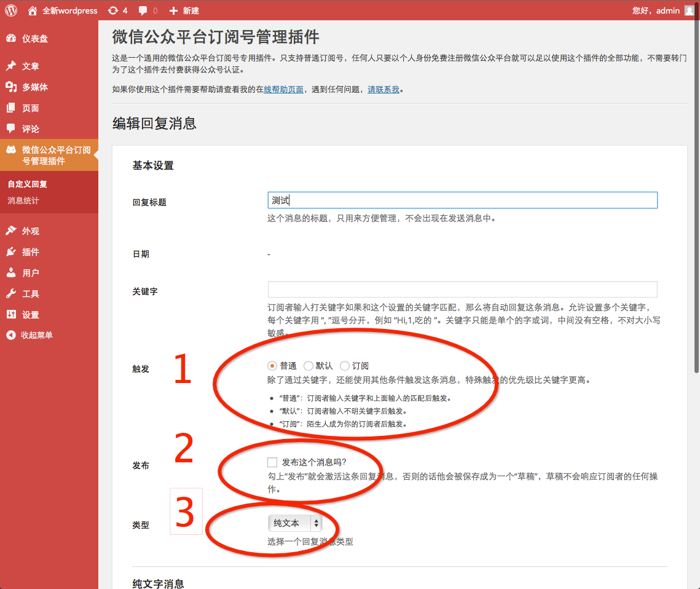
Task: Click the plus icon for 新建
Action: (174, 10)
